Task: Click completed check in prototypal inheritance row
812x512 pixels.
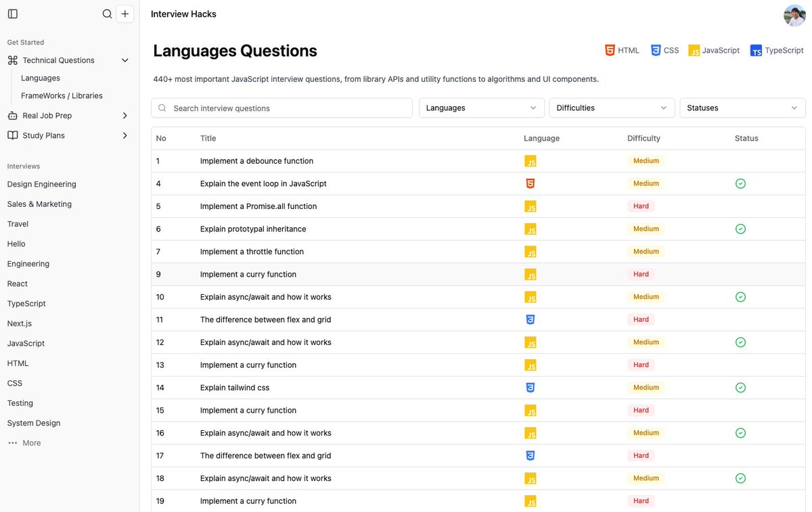Action: tap(740, 229)
